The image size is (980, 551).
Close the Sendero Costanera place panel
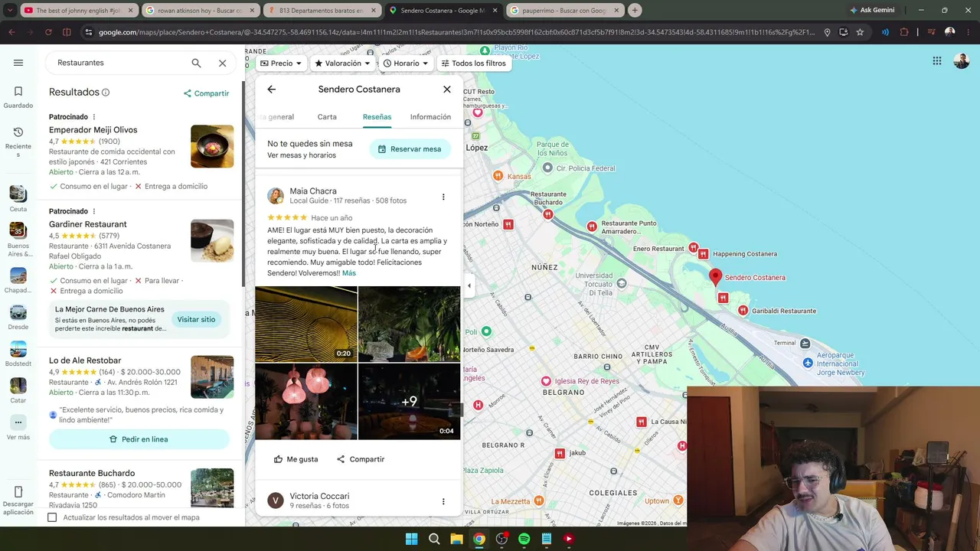(447, 90)
